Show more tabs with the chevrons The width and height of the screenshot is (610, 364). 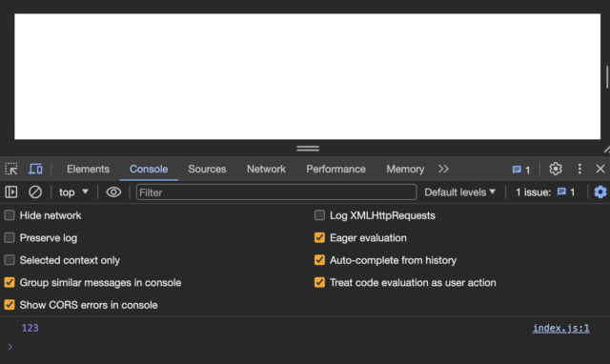[443, 169]
